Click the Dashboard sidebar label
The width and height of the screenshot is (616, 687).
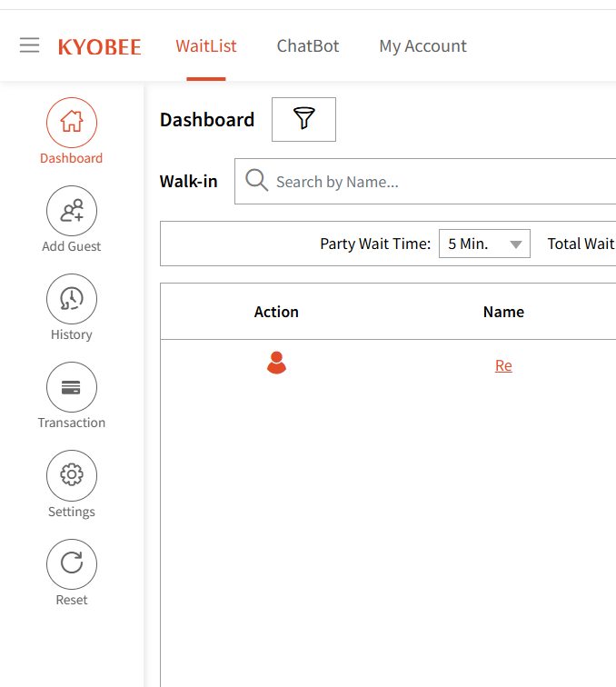[72, 158]
